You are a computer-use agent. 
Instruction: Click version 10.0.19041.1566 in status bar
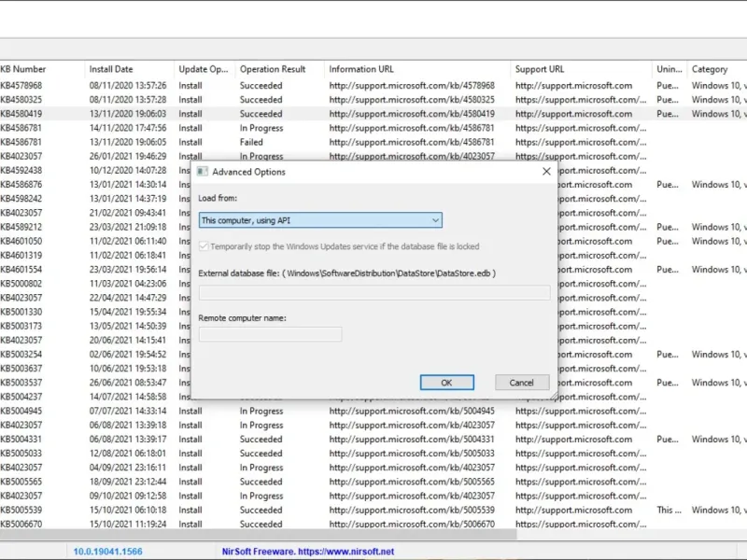(107, 552)
